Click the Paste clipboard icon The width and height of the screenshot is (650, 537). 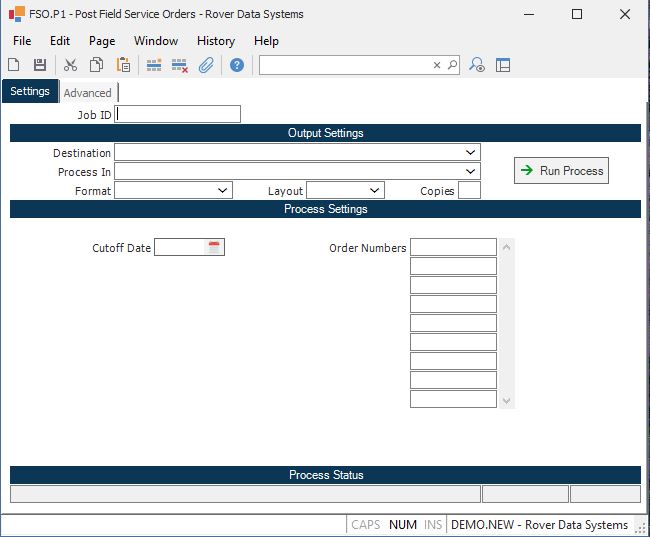[x=123, y=65]
